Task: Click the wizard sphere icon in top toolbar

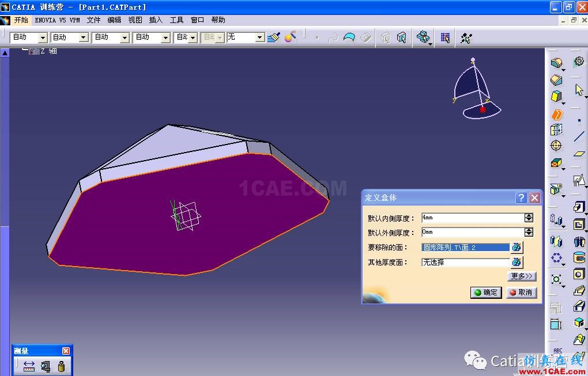Action: tap(290, 37)
